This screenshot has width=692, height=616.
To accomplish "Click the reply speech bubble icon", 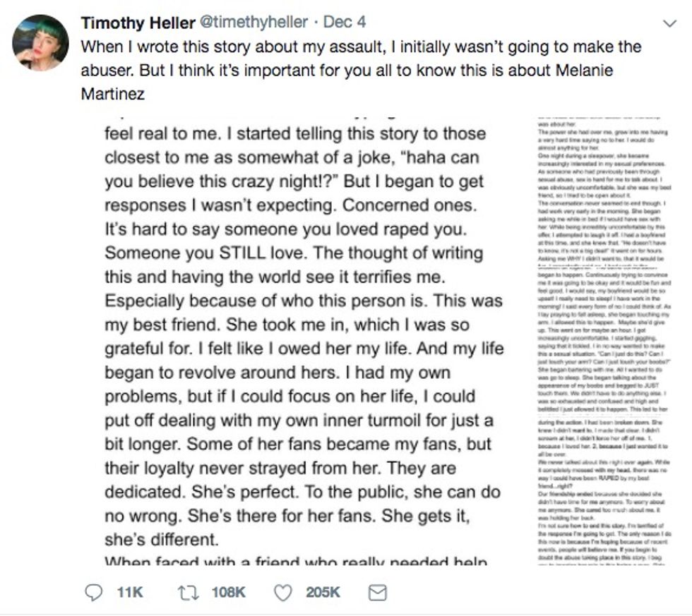I will tap(94, 593).
